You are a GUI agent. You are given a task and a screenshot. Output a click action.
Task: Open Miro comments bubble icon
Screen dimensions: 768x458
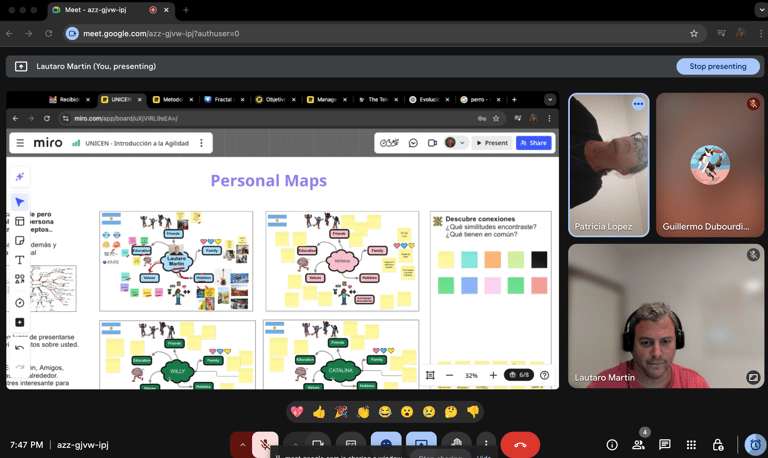pos(413,143)
